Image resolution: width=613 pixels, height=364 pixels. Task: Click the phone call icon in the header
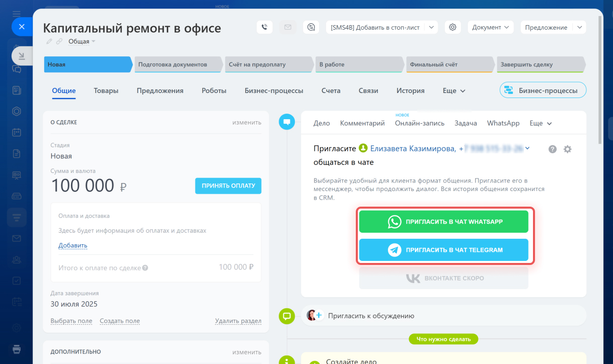coord(265,27)
